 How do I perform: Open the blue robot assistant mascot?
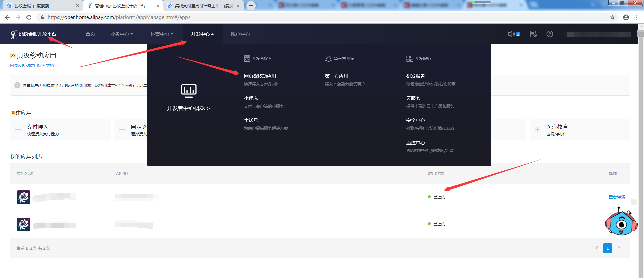pos(621,222)
